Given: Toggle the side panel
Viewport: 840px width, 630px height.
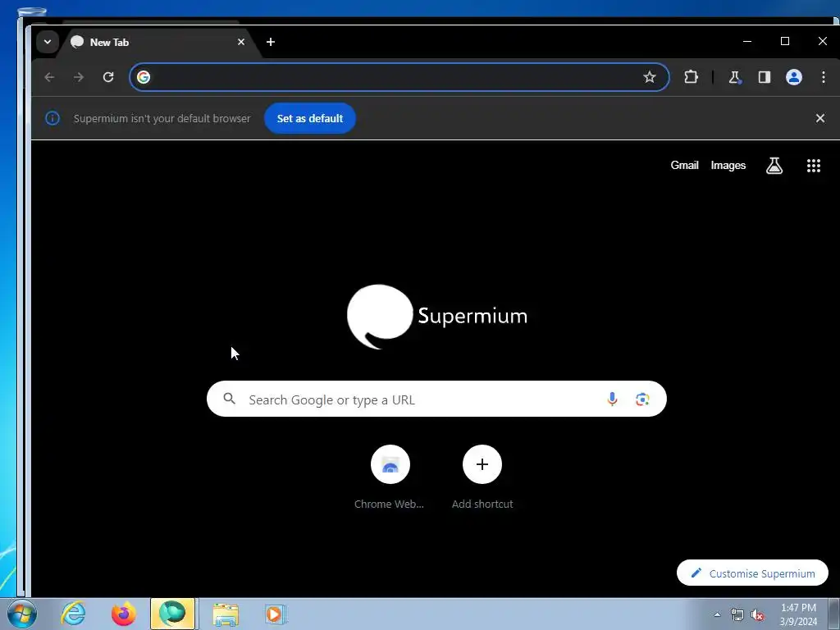Looking at the screenshot, I should click(x=765, y=77).
